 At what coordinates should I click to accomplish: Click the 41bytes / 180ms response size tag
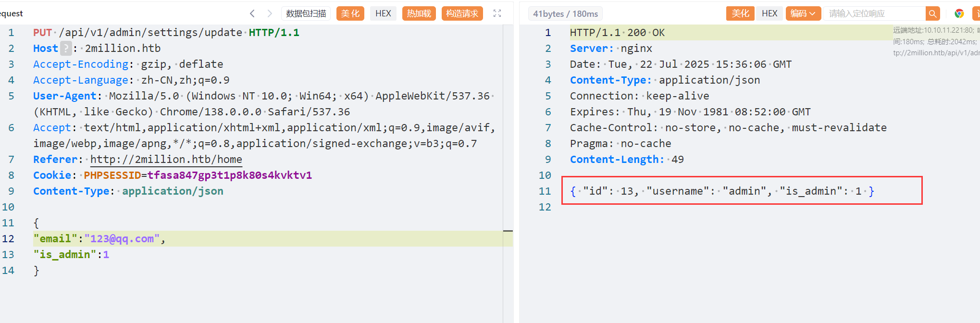click(565, 14)
